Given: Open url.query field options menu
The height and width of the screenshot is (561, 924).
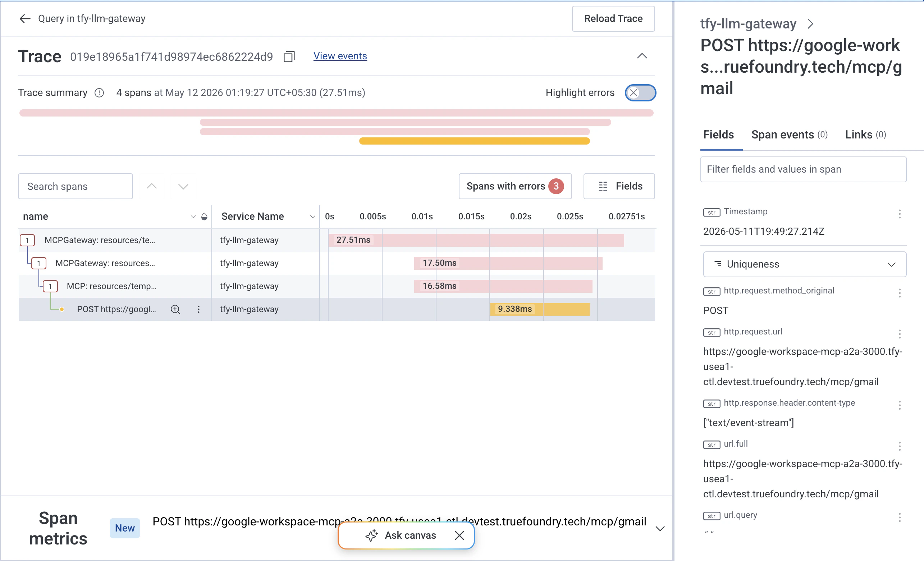Looking at the screenshot, I should coord(899,517).
